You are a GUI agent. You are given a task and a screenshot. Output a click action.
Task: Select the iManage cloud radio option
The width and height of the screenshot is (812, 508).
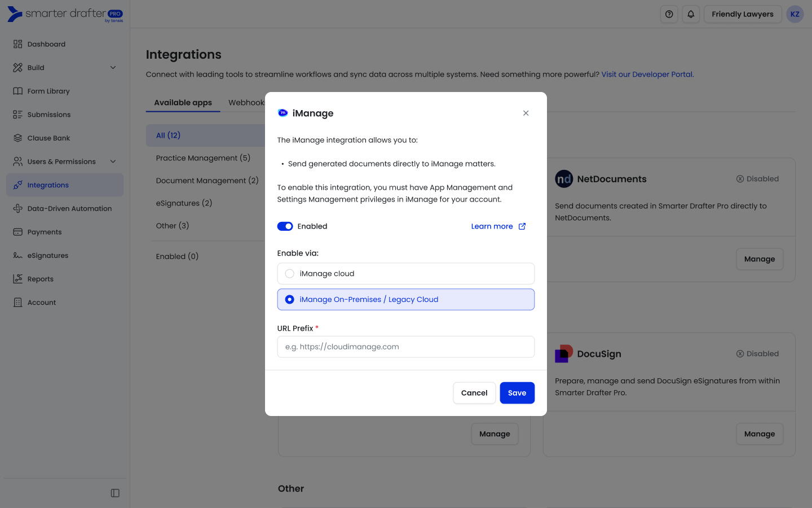pyautogui.click(x=290, y=274)
